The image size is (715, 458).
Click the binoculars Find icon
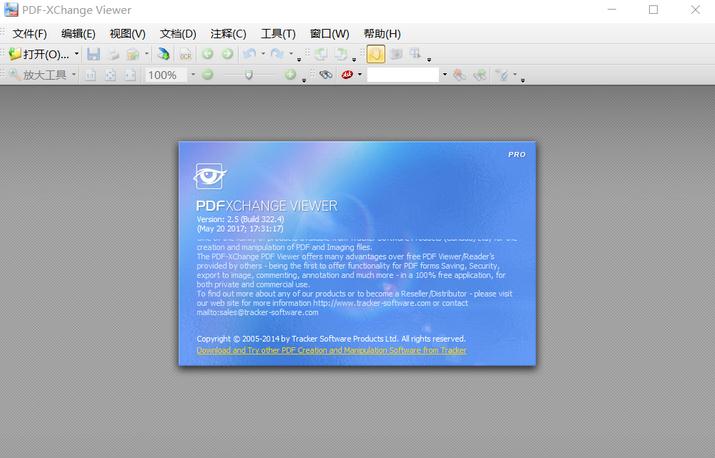(x=326, y=74)
